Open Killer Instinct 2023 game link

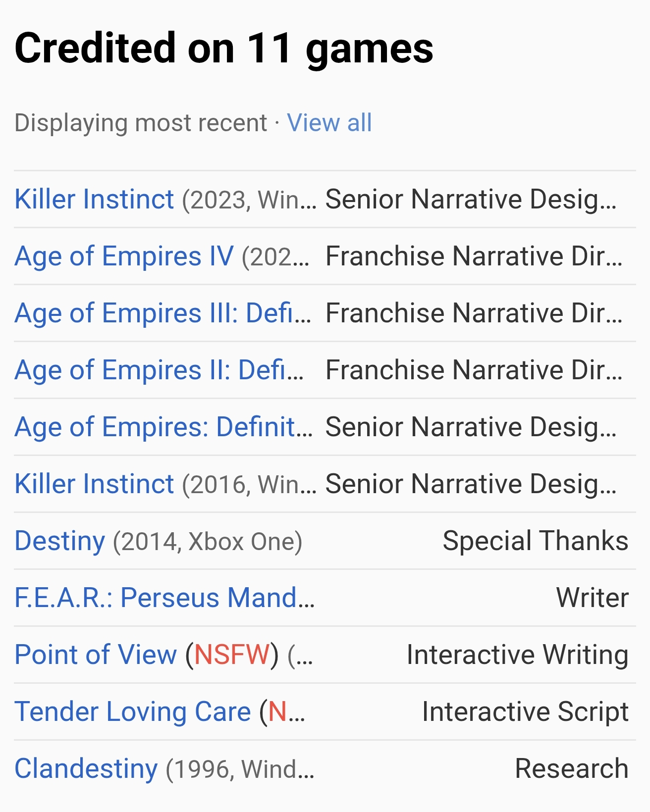tap(94, 200)
